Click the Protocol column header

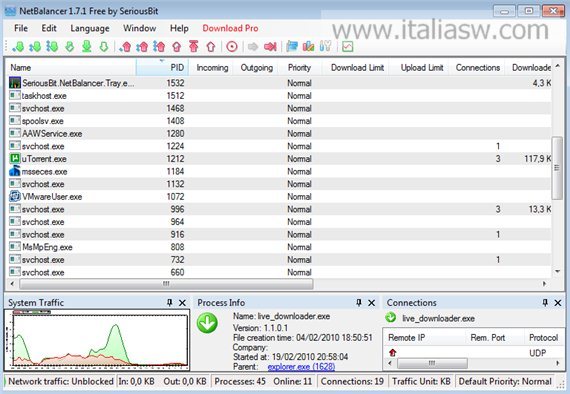pyautogui.click(x=543, y=338)
